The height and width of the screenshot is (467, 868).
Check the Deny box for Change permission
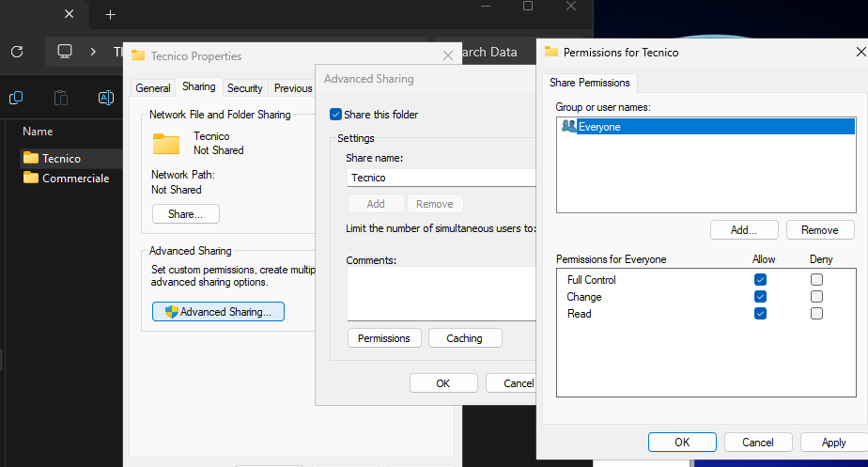(816, 297)
